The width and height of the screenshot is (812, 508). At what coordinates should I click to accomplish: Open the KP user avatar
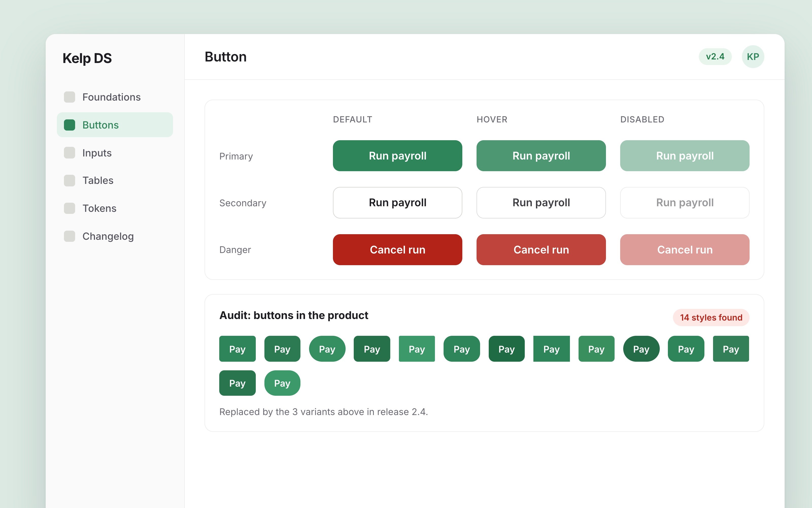753,57
